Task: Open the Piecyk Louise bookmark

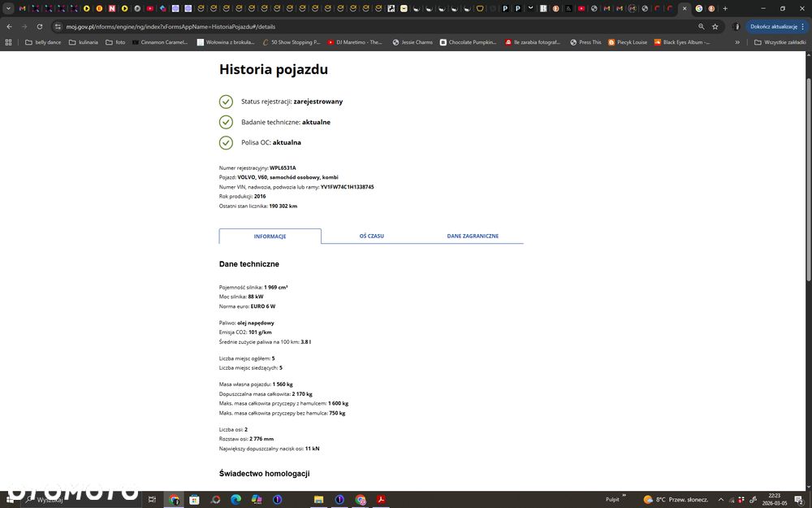Action: (628, 42)
